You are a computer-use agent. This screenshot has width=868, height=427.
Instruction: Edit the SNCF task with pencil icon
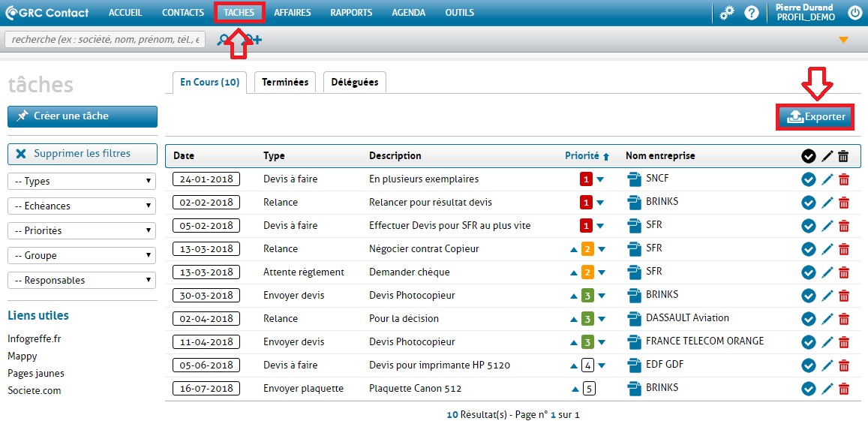827,180
